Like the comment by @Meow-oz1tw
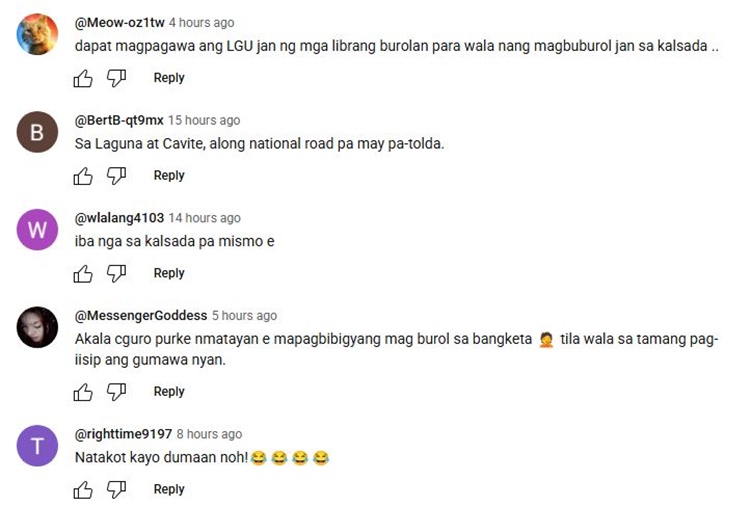Image resolution: width=750 pixels, height=506 pixels. pyautogui.click(x=83, y=78)
